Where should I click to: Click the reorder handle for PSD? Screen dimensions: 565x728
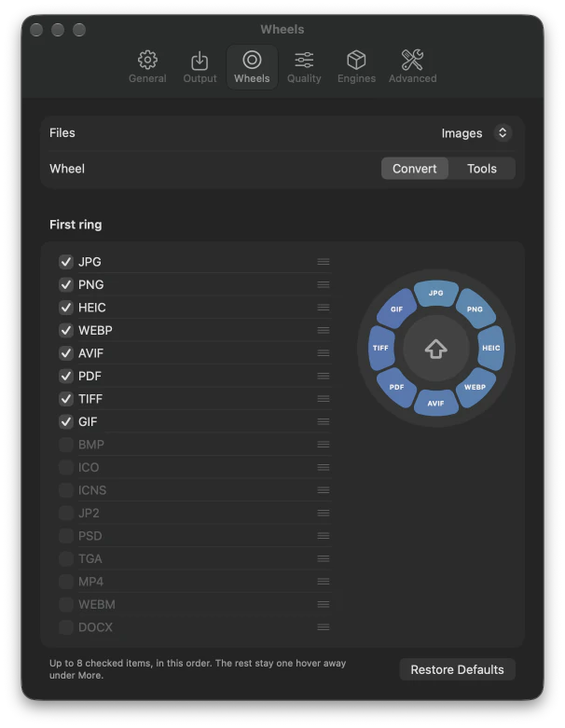click(x=324, y=536)
